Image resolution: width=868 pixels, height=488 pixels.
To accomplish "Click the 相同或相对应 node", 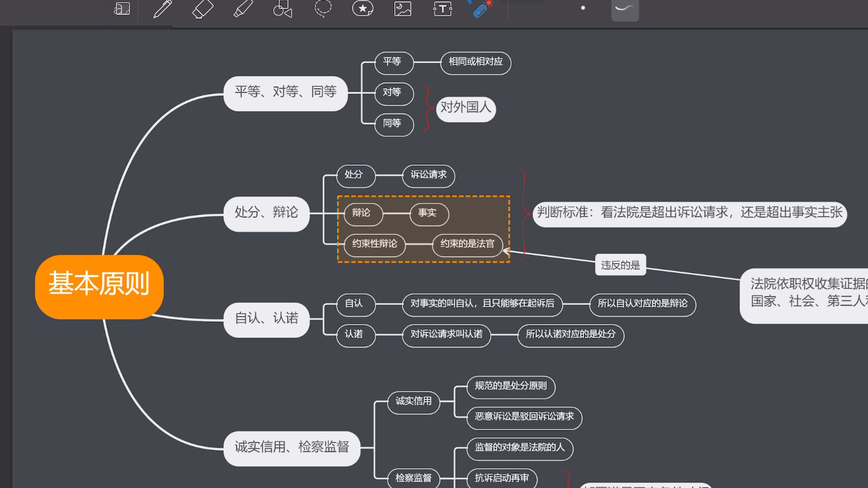I will tap(476, 63).
